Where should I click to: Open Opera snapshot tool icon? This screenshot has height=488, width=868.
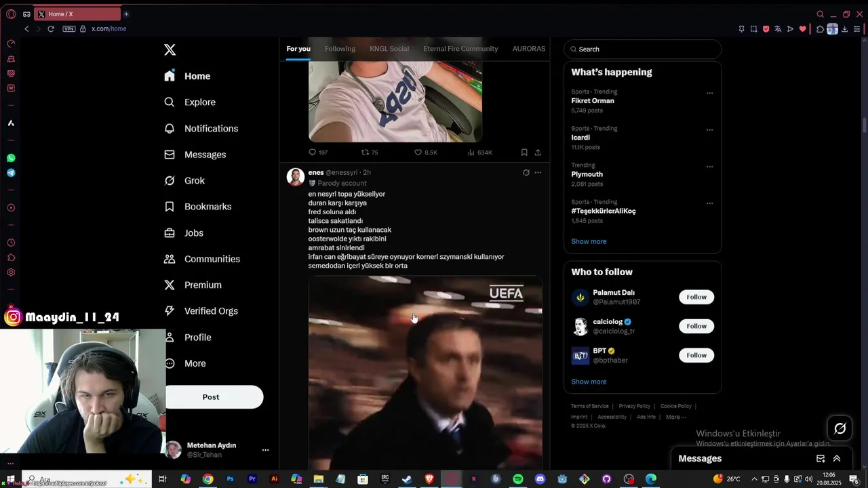(x=753, y=29)
